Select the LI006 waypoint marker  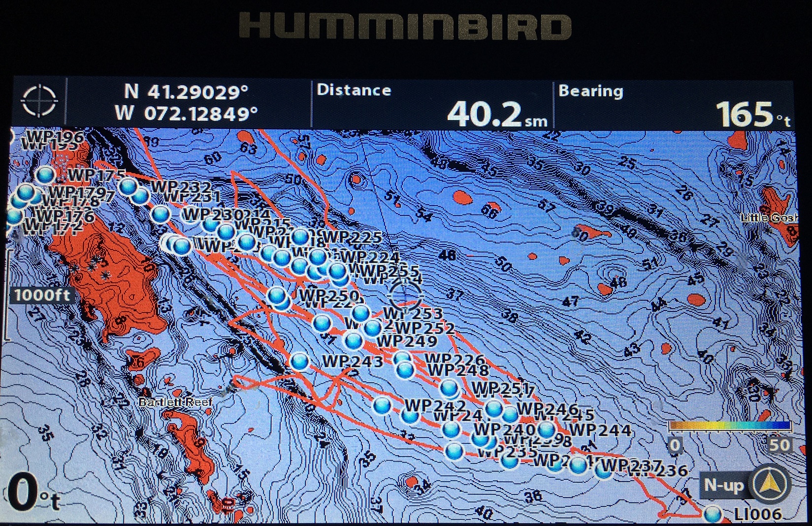(712, 515)
